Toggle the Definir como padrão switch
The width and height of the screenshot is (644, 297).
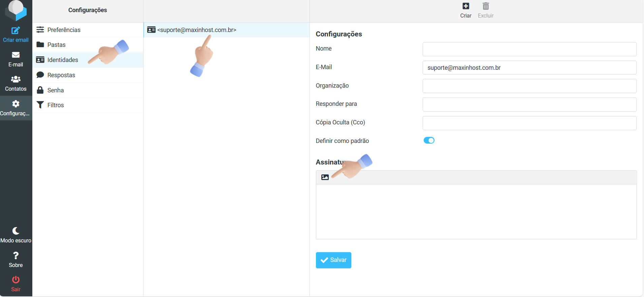pyautogui.click(x=429, y=141)
